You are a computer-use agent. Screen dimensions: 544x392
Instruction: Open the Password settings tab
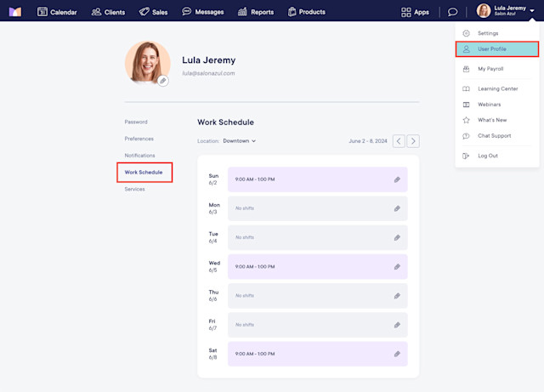[x=136, y=122]
